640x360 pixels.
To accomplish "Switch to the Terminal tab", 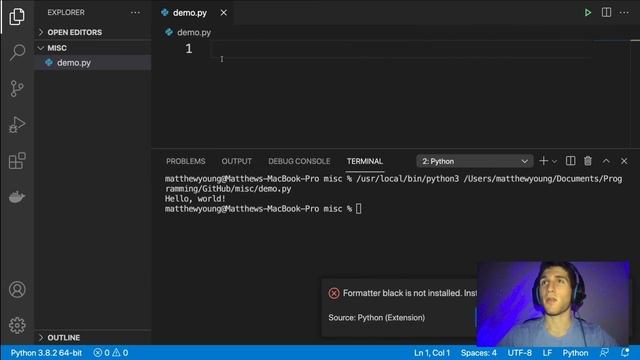I will point(365,161).
